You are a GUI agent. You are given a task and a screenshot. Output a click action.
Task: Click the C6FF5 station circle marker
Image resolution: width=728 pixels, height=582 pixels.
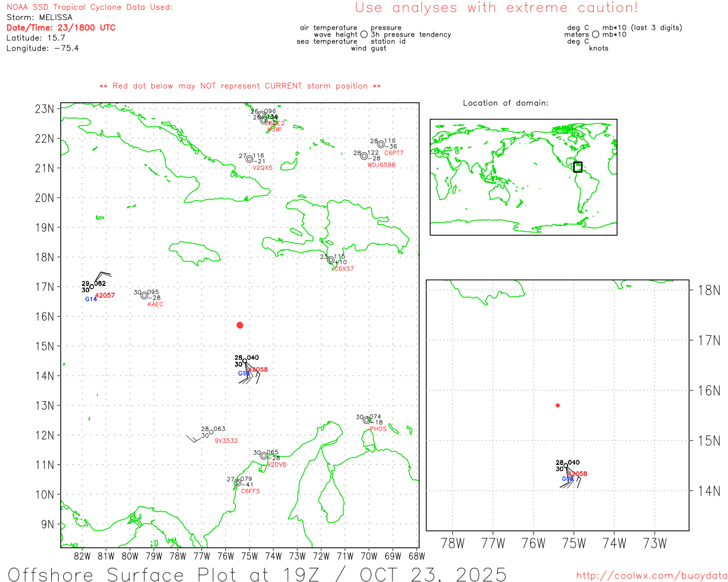[x=237, y=483]
